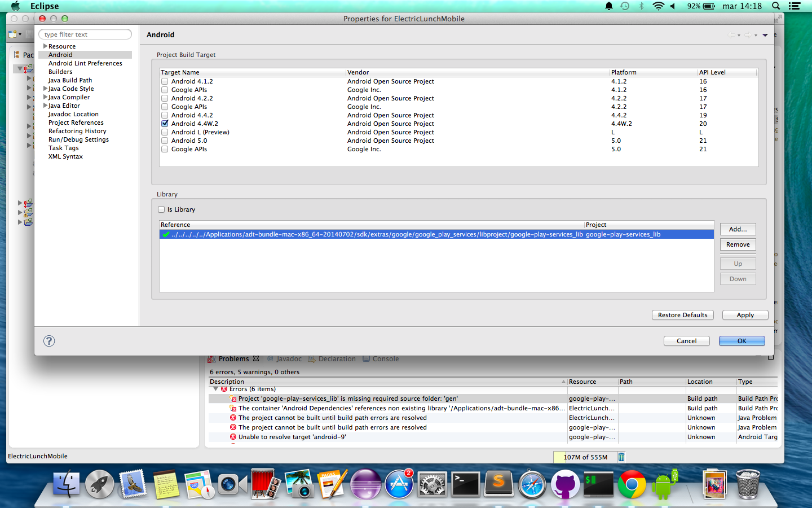Select Android Lint Preferences in the list
This screenshot has height=508, width=812.
[x=85, y=63]
